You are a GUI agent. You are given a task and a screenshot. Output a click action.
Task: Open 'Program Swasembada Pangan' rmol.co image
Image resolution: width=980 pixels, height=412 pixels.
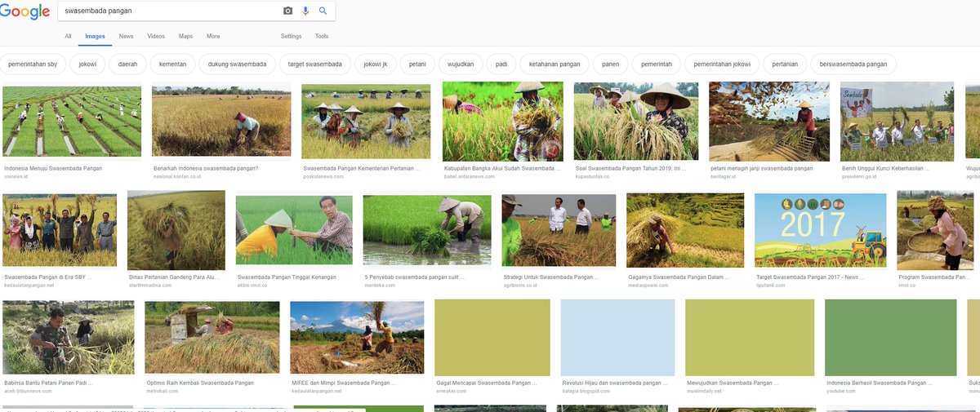[x=935, y=230]
